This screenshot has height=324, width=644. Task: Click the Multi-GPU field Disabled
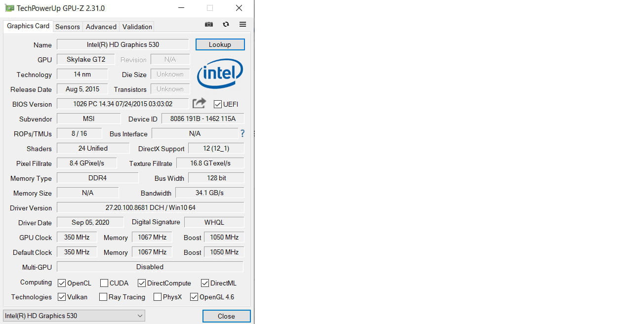(x=150, y=267)
